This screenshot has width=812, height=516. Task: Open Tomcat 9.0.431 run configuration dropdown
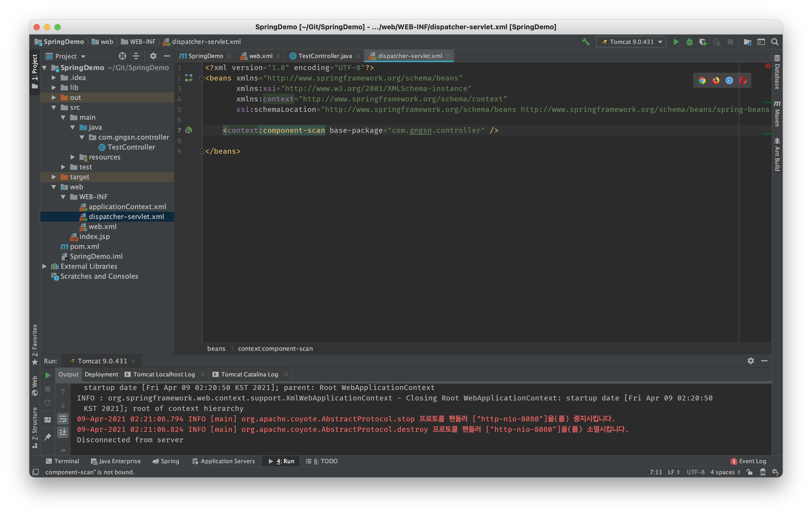[631, 42]
